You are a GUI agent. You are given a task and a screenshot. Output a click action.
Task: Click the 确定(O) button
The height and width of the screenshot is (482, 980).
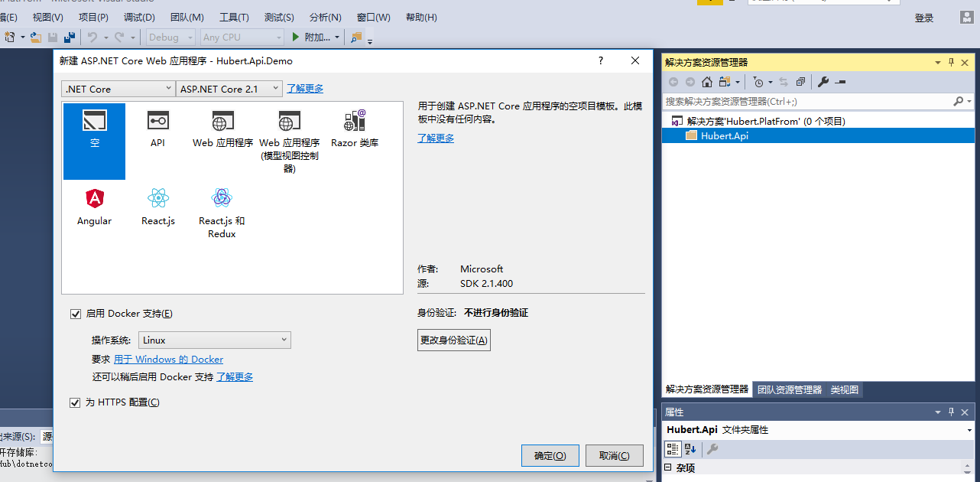(x=550, y=455)
